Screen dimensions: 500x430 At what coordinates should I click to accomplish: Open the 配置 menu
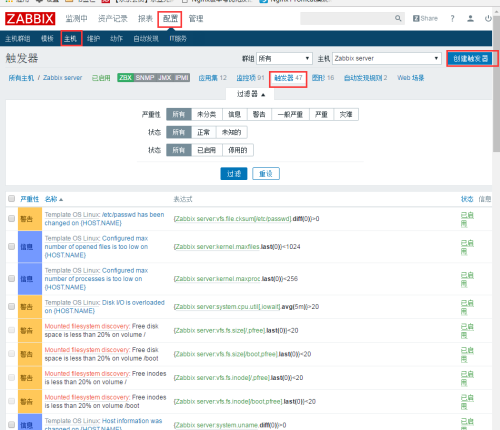(x=170, y=19)
